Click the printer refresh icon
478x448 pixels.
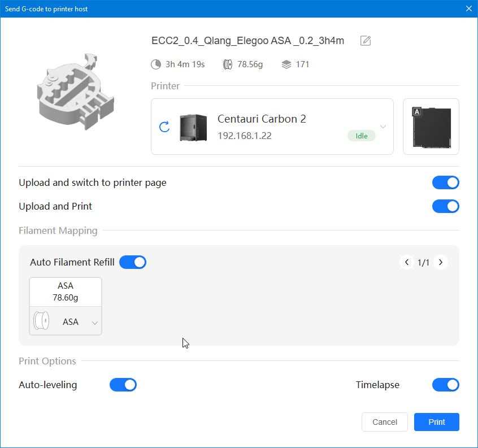pos(164,127)
